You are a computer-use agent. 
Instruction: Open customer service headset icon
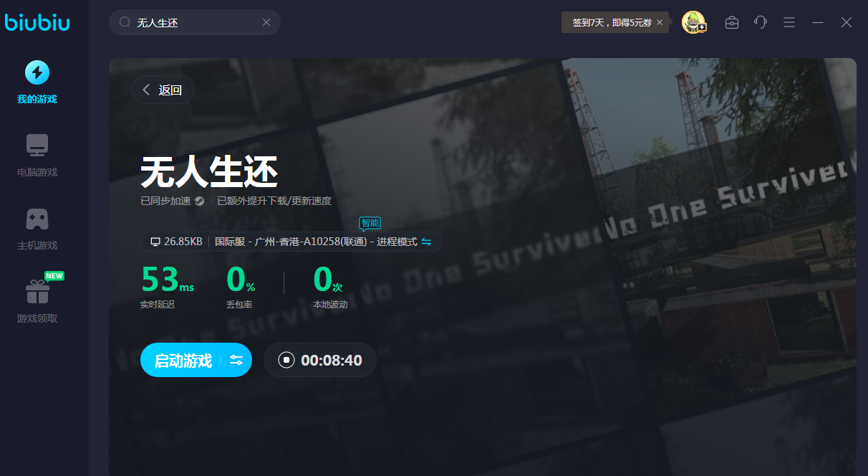761,22
